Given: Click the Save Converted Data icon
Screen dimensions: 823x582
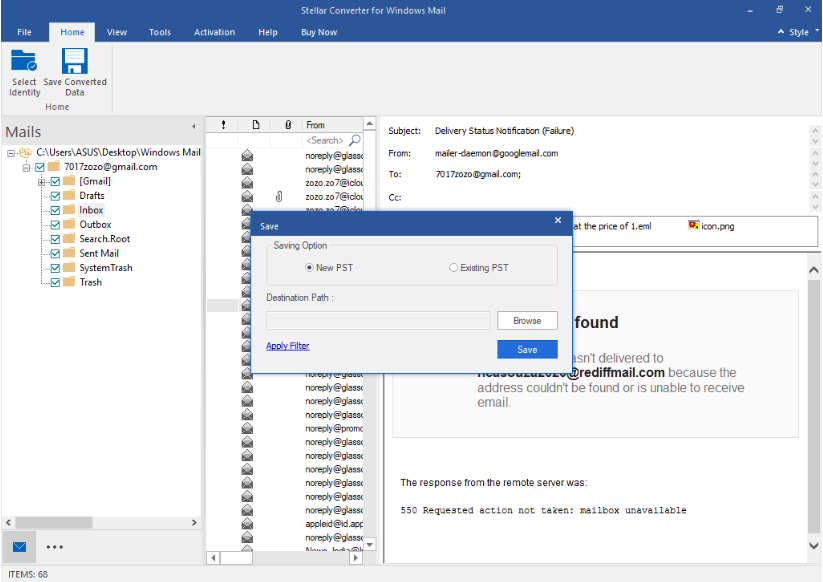Looking at the screenshot, I should pyautogui.click(x=75, y=60).
